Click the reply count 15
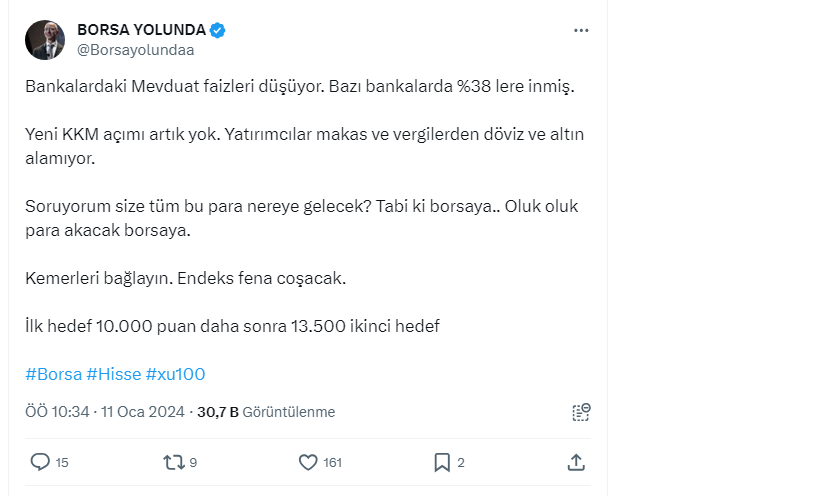This screenshot has height=496, width=837. point(62,463)
